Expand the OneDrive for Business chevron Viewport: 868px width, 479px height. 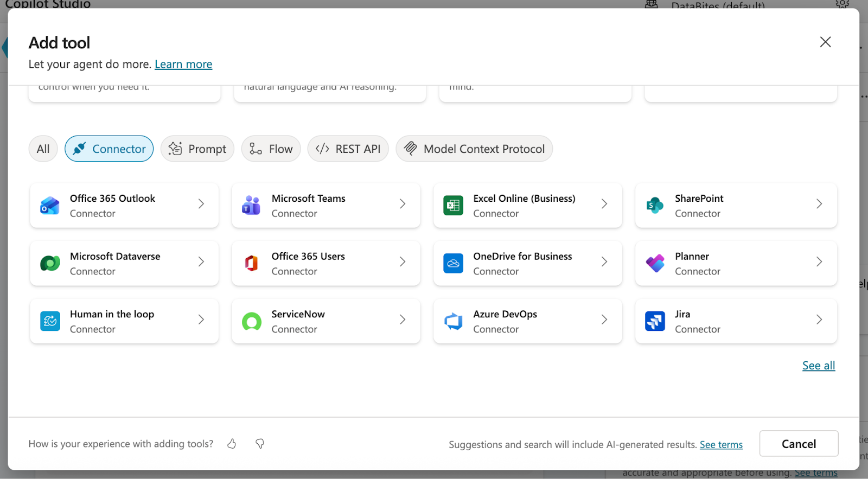click(x=604, y=261)
